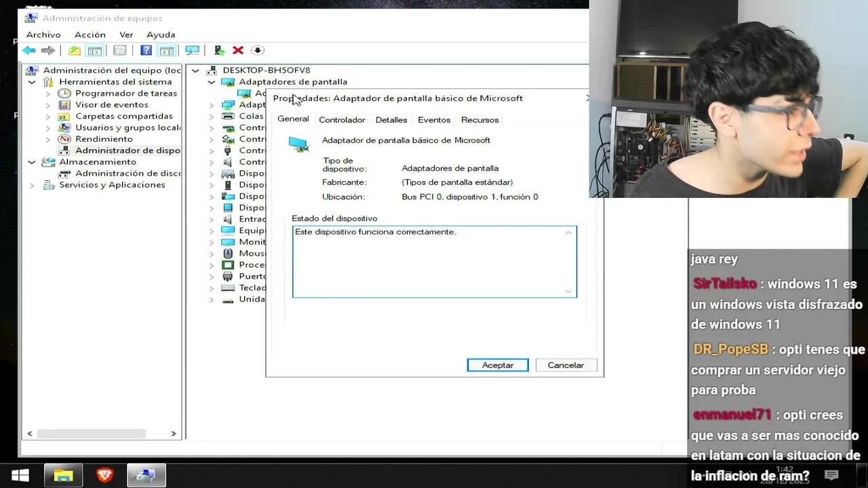Click the green up-folder toolbar icon
This screenshot has width=868, height=488.
[75, 50]
